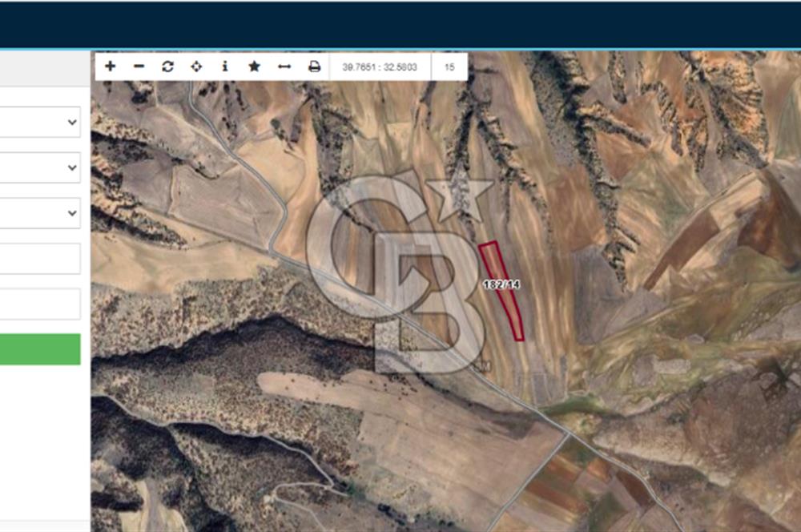Click the coordinates readout 39.7651 : 32.5803
This screenshot has width=801, height=532.
[x=380, y=67]
